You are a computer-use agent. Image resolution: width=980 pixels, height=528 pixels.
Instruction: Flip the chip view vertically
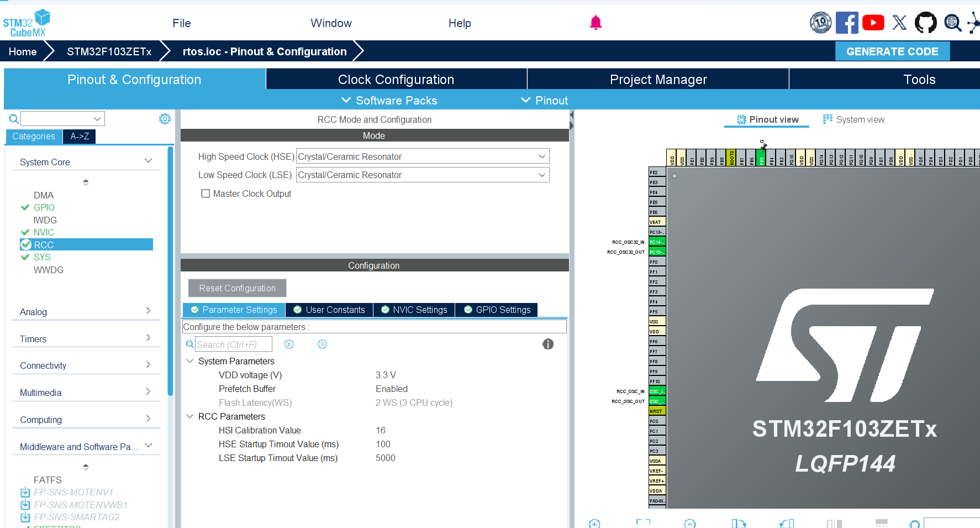(x=882, y=524)
